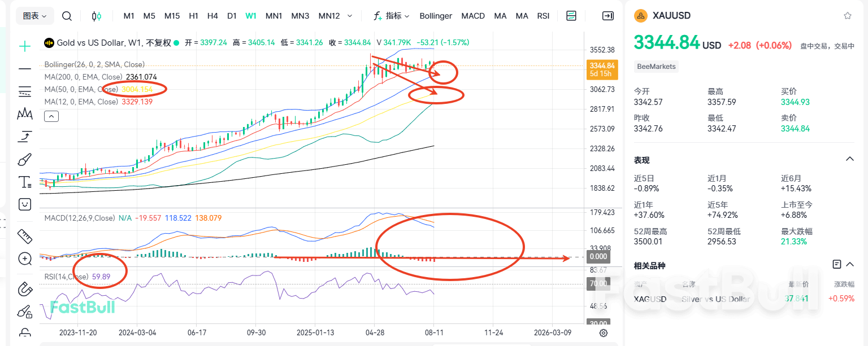The height and width of the screenshot is (346, 868).
Task: Switch to M5 timeframe
Action: coord(149,16)
